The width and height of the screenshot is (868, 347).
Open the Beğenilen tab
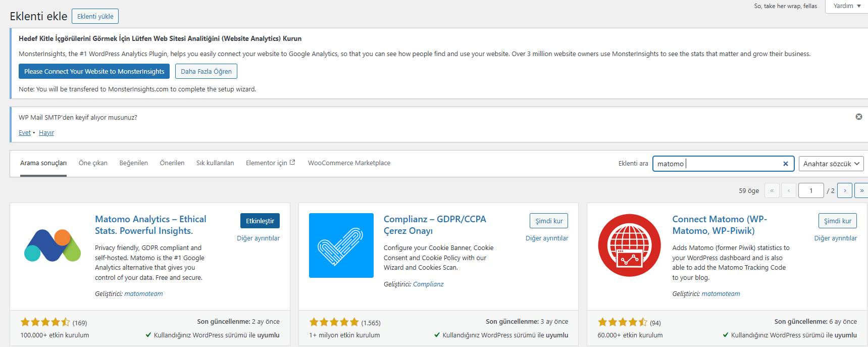133,163
